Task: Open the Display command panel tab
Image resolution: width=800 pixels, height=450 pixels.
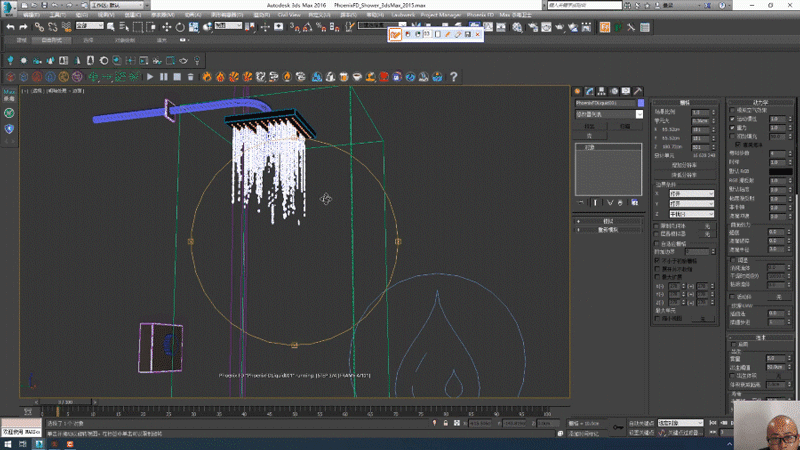Action: click(x=626, y=91)
